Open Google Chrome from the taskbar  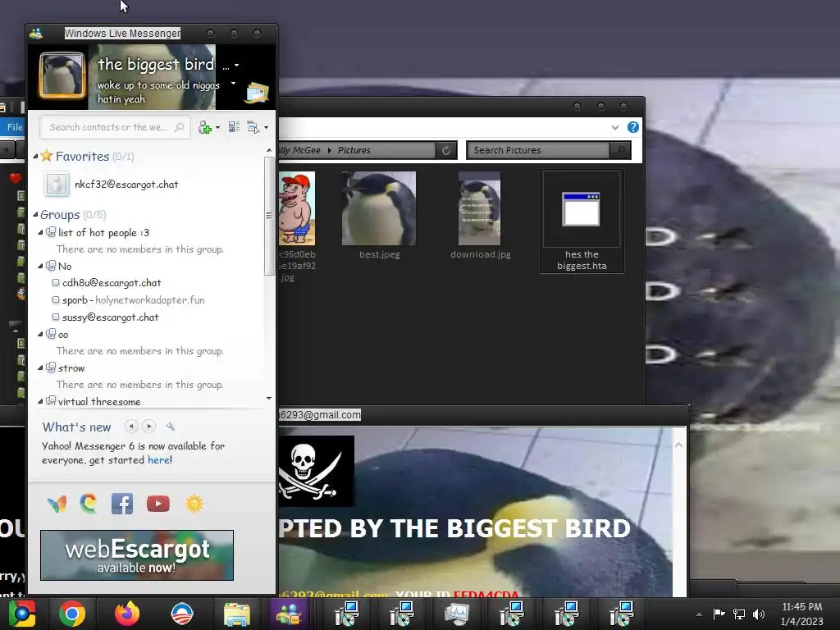coord(72,614)
